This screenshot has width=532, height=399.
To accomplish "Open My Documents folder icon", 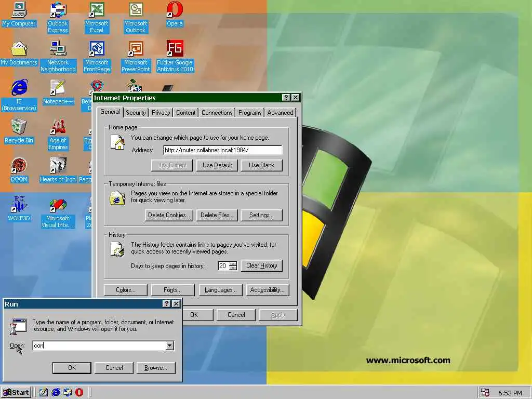I will click(19, 54).
